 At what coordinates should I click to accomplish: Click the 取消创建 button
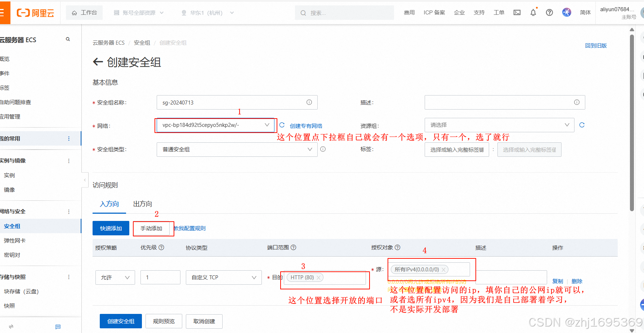(x=204, y=321)
